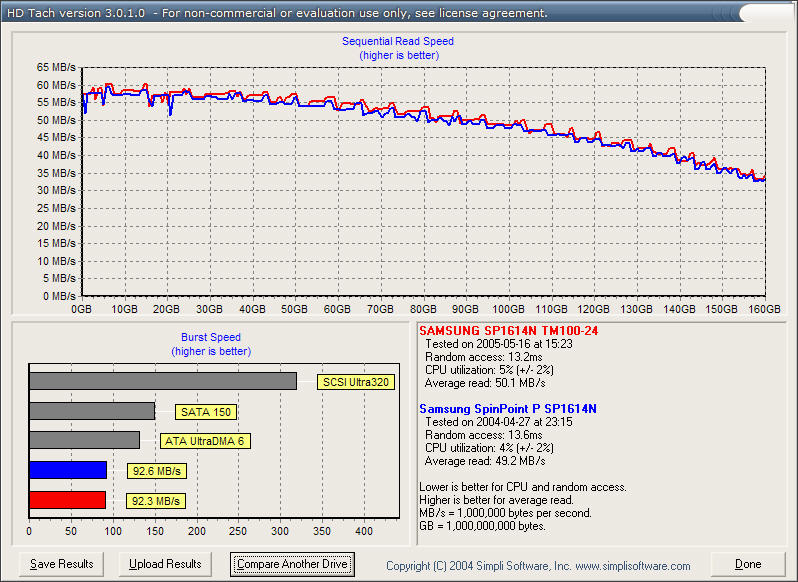Click the 0GB axis label
Viewport: 798px width, 582px height.
[81, 309]
